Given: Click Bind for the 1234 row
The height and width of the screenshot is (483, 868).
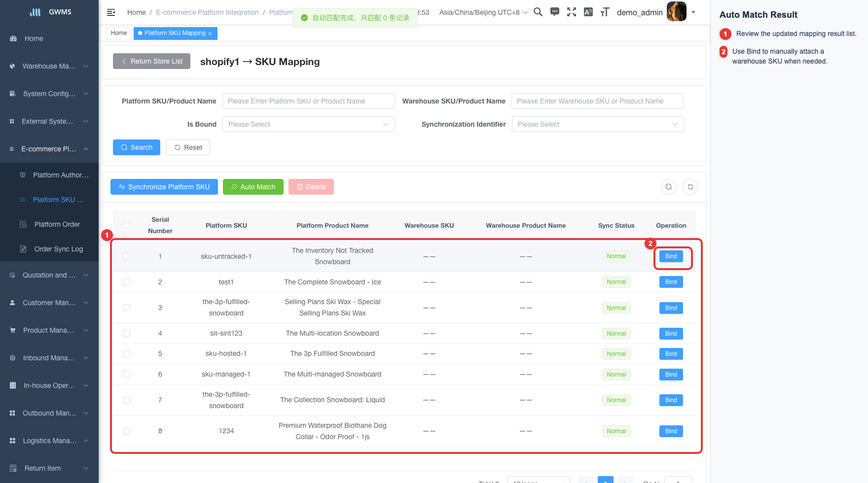Looking at the screenshot, I should [x=671, y=431].
